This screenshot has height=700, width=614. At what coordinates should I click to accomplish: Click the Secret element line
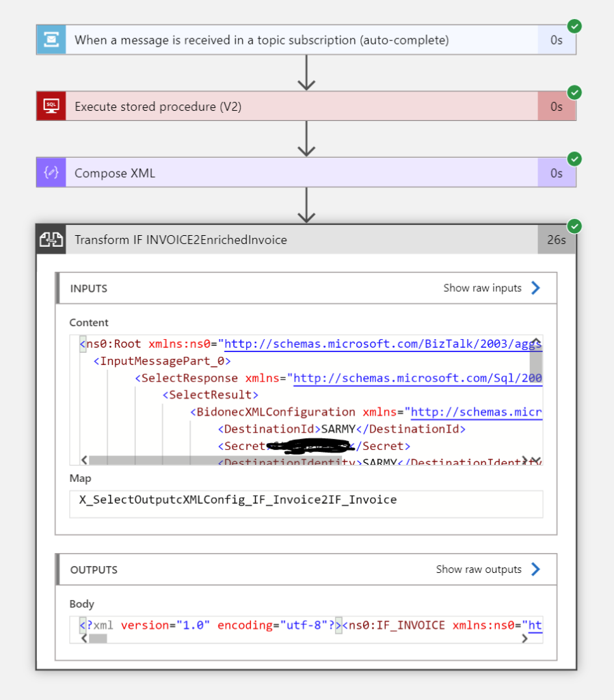314,446
